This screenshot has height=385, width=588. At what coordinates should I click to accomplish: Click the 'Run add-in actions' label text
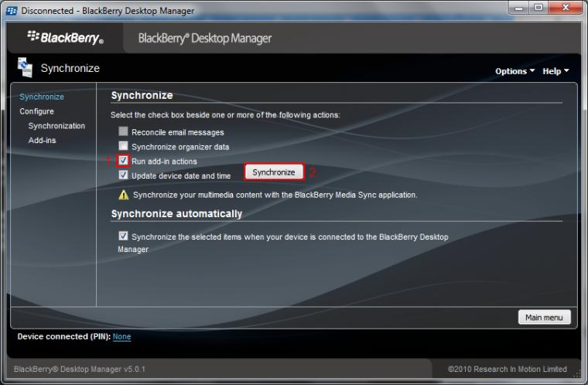164,162
